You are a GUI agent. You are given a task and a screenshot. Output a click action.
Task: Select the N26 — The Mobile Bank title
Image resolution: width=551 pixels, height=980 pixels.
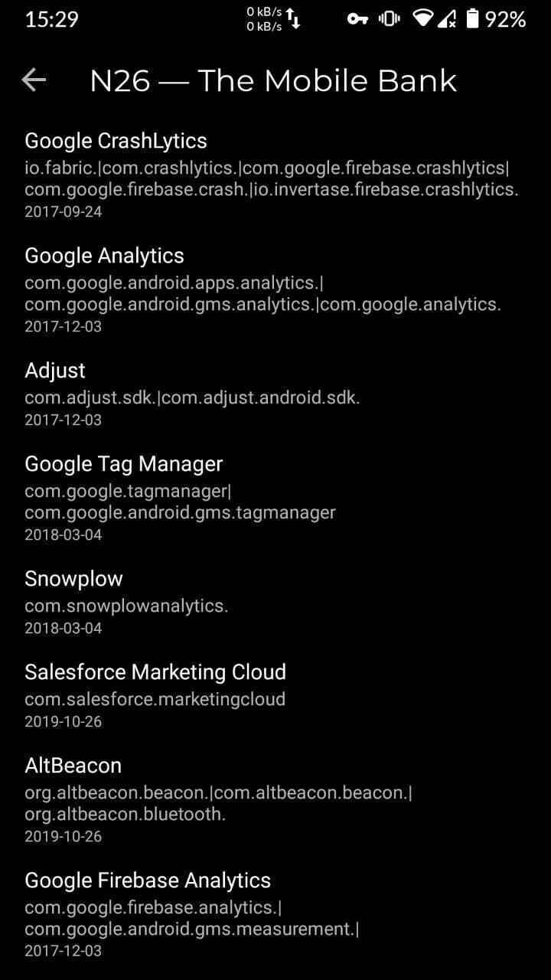click(x=273, y=80)
